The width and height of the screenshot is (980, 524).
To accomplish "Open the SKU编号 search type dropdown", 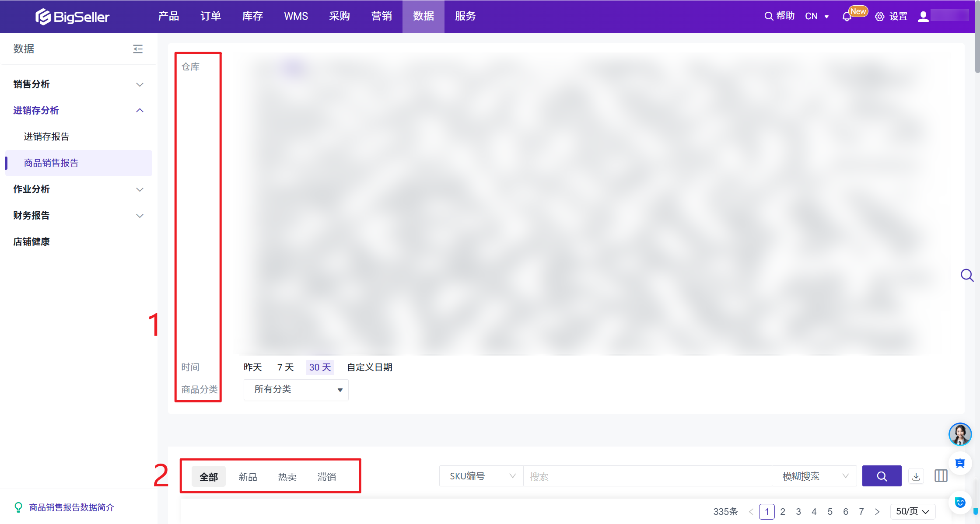I will pyautogui.click(x=481, y=476).
